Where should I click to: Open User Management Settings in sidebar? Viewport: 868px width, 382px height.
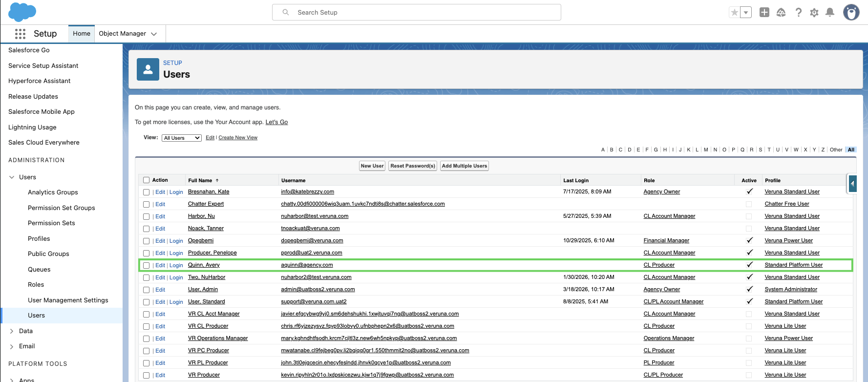(x=68, y=300)
